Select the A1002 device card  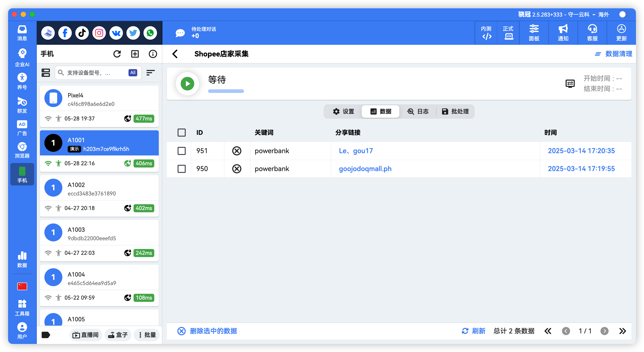point(99,196)
